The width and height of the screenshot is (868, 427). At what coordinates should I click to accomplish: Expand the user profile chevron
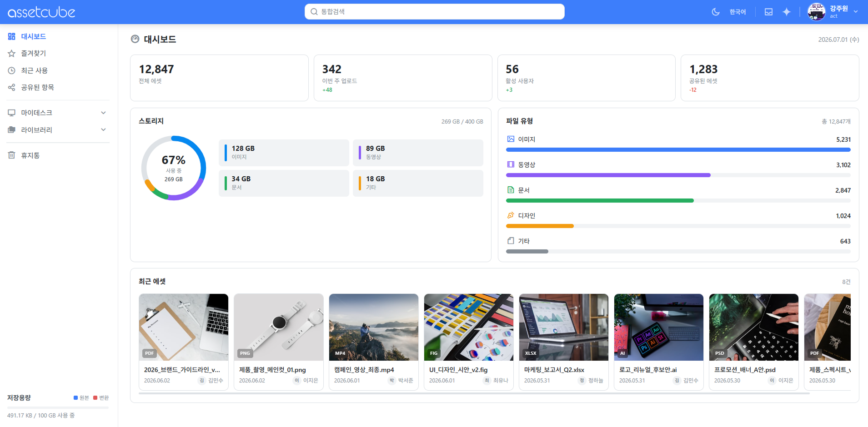[856, 12]
